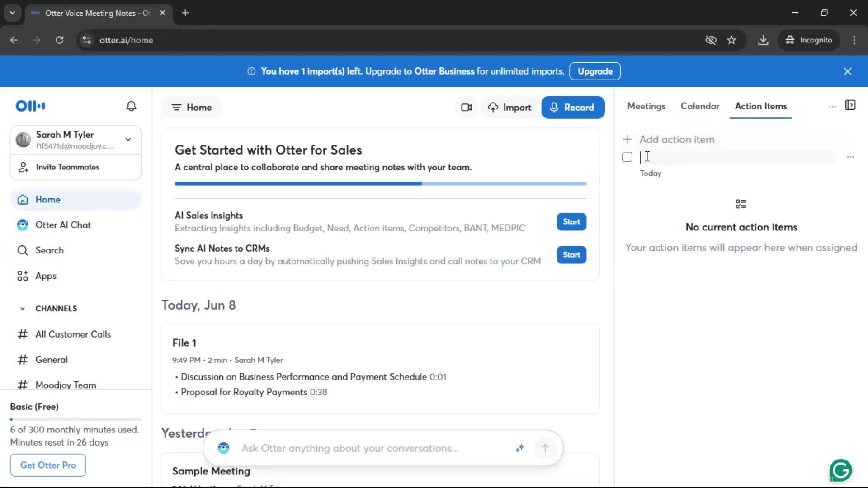Start AI Sales Insights
868x488 pixels.
[x=571, y=222]
